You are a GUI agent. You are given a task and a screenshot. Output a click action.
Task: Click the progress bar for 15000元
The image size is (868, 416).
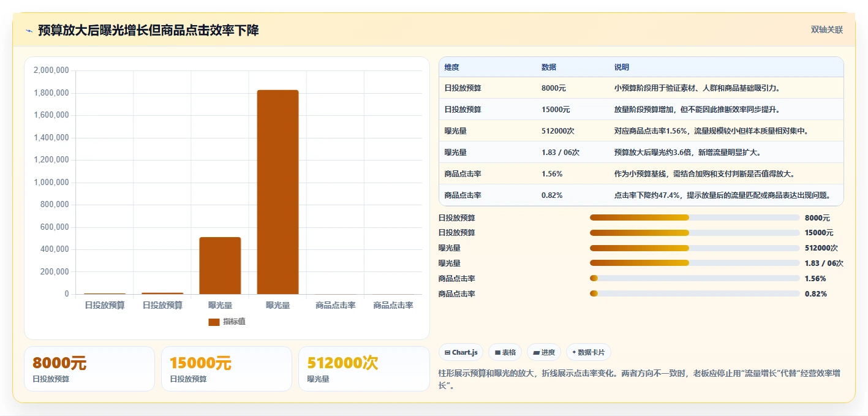click(695, 233)
